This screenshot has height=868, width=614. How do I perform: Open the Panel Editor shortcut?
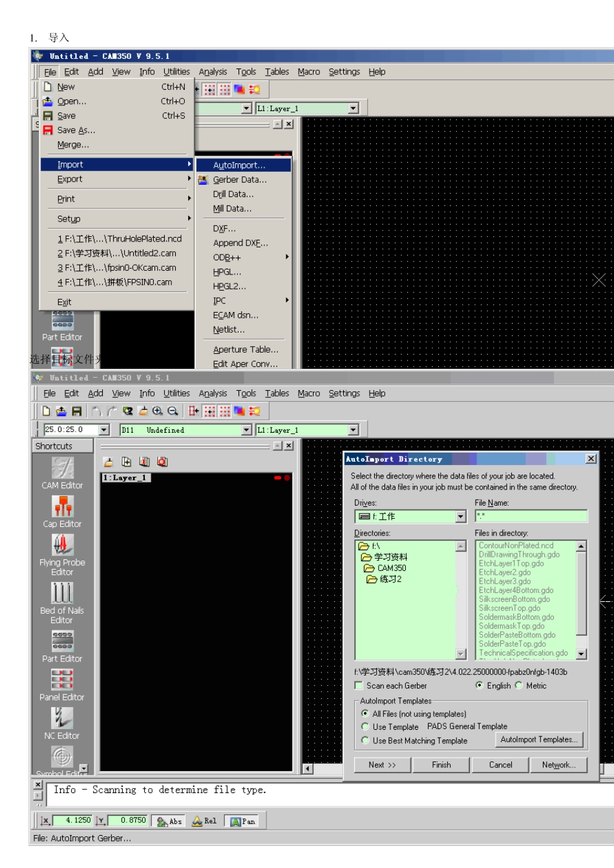click(63, 685)
